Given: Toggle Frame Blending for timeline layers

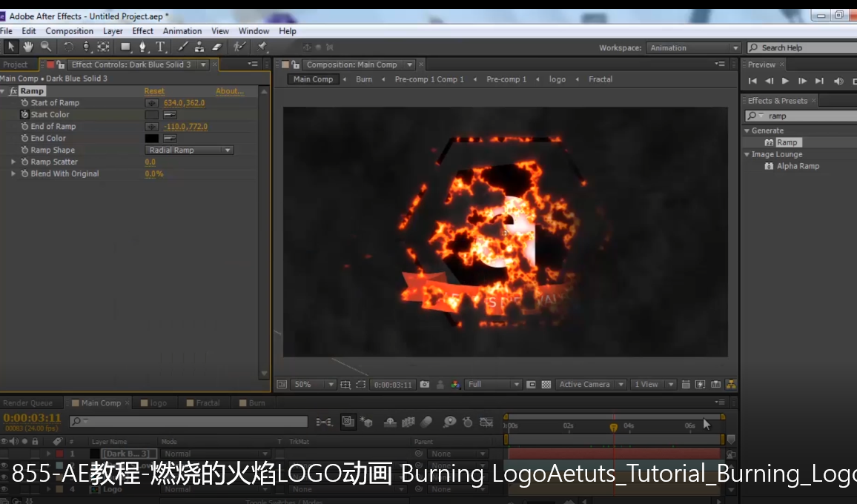Looking at the screenshot, I should [x=408, y=422].
